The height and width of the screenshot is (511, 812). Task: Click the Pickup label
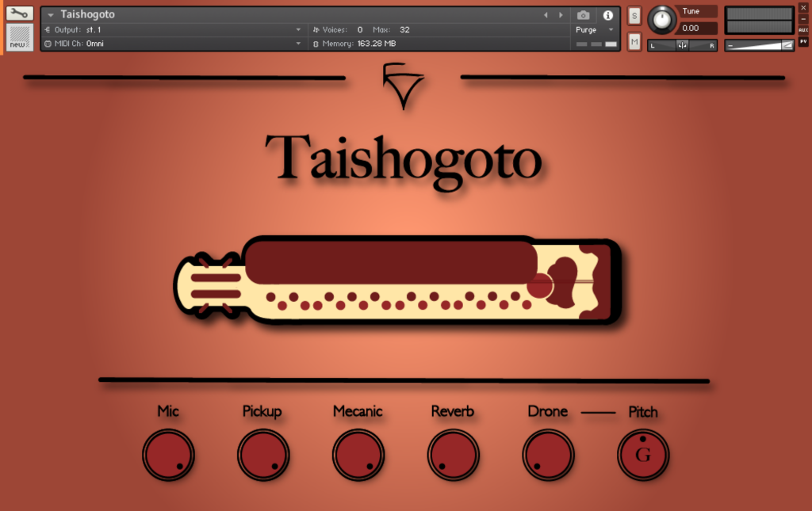pos(262,412)
